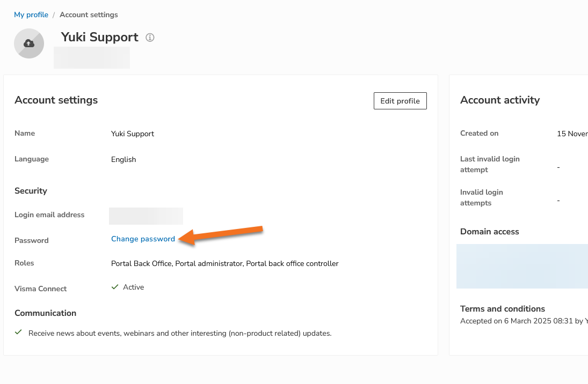Click the info icon beside Yuki Support

point(150,38)
